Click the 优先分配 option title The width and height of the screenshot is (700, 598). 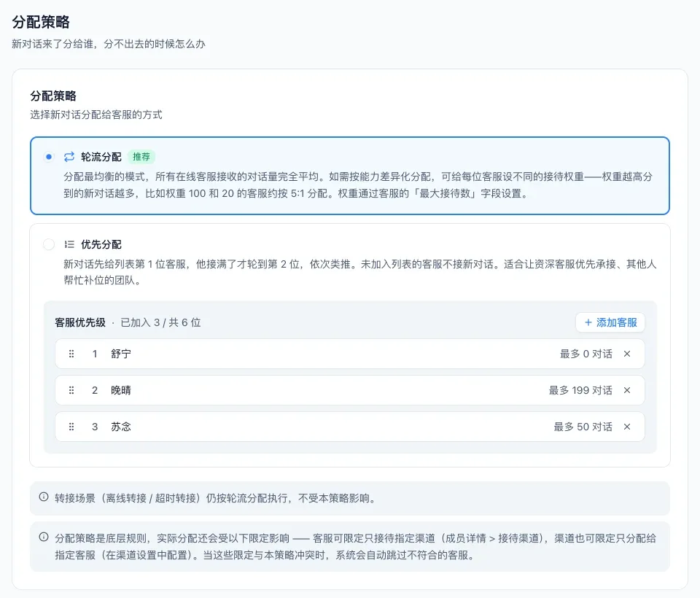tap(101, 244)
